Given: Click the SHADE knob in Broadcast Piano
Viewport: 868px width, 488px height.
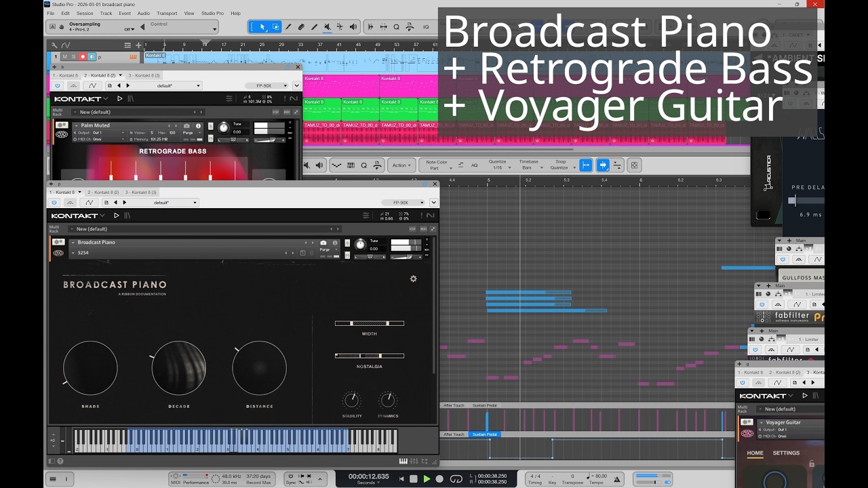Looking at the screenshot, I should (90, 368).
